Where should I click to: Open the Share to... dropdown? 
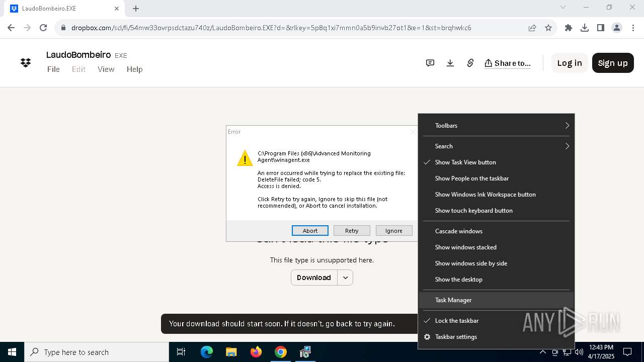coord(508,63)
